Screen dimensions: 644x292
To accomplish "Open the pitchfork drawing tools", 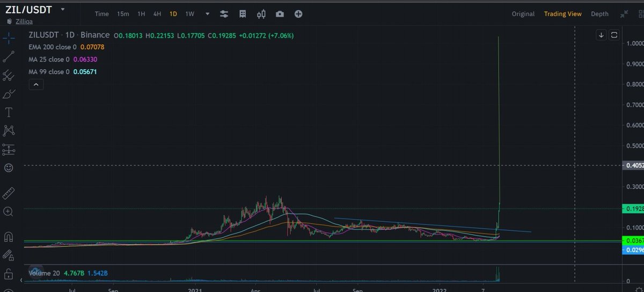I will (x=8, y=75).
